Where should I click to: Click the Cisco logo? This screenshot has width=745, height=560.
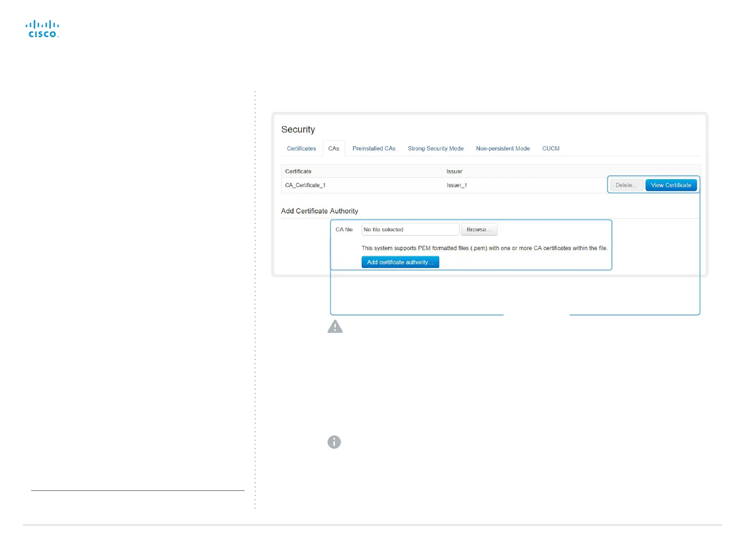pyautogui.click(x=42, y=29)
